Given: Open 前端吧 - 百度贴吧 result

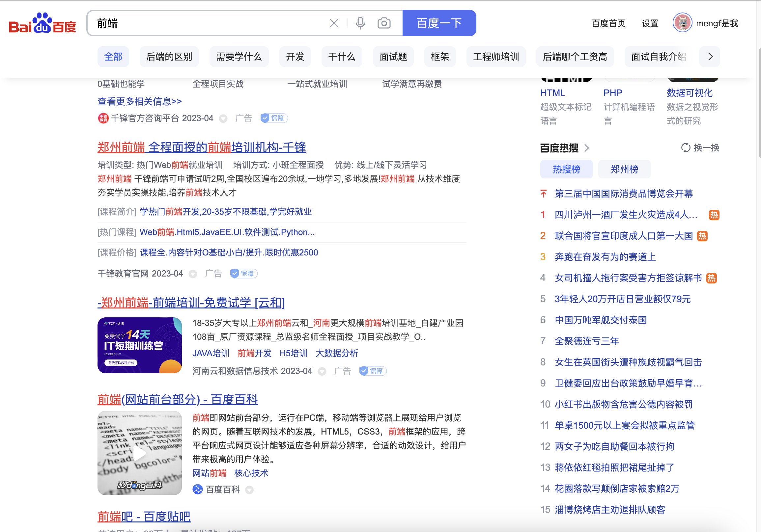Looking at the screenshot, I should pos(144,517).
